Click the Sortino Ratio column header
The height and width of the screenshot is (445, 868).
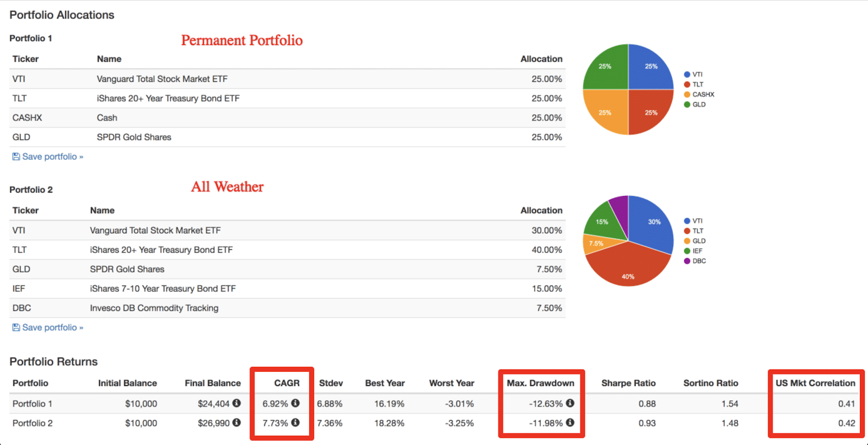(x=711, y=383)
